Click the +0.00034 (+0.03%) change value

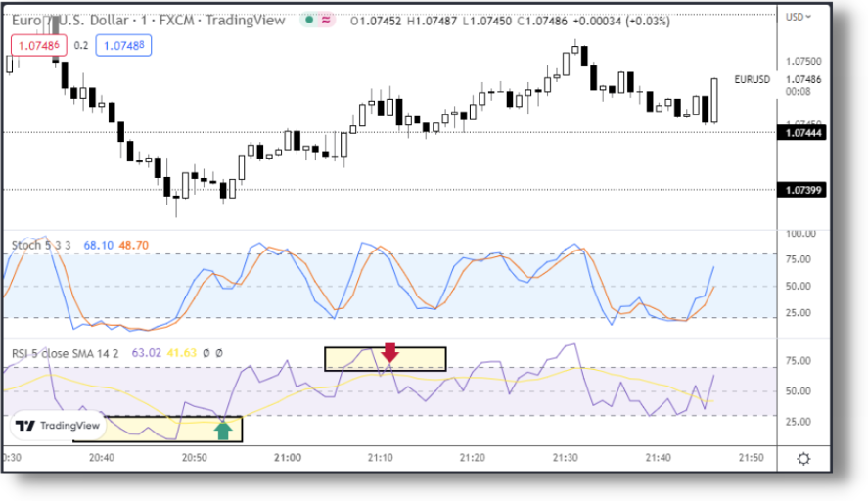coord(621,21)
